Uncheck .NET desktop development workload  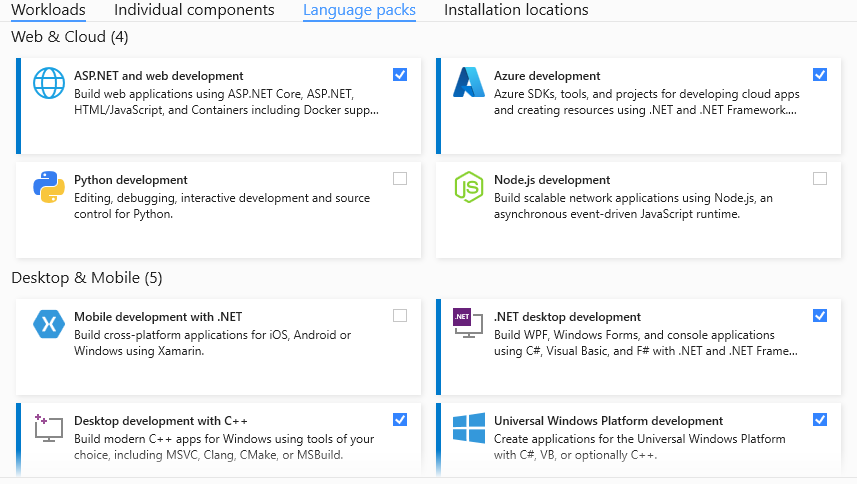point(820,316)
